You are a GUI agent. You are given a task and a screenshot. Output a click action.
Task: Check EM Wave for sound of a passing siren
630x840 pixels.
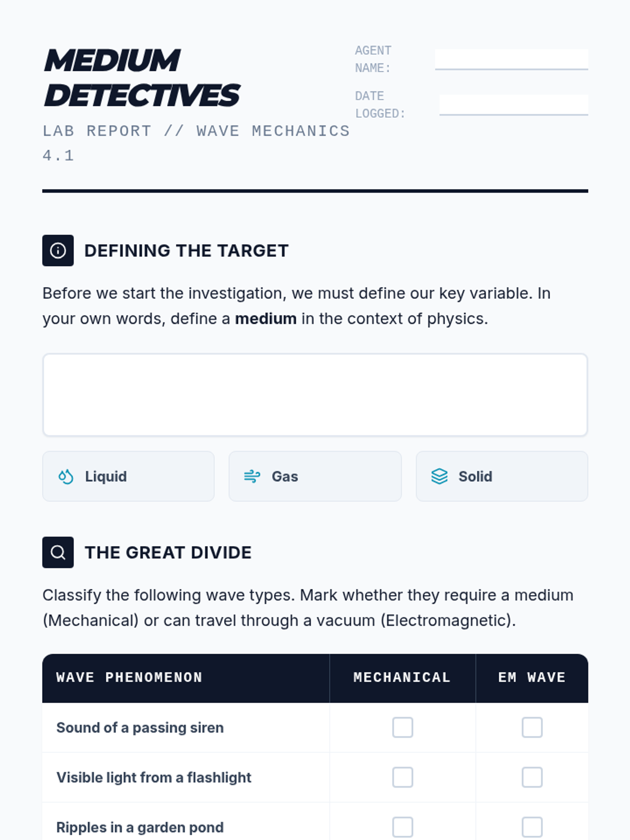[532, 728]
